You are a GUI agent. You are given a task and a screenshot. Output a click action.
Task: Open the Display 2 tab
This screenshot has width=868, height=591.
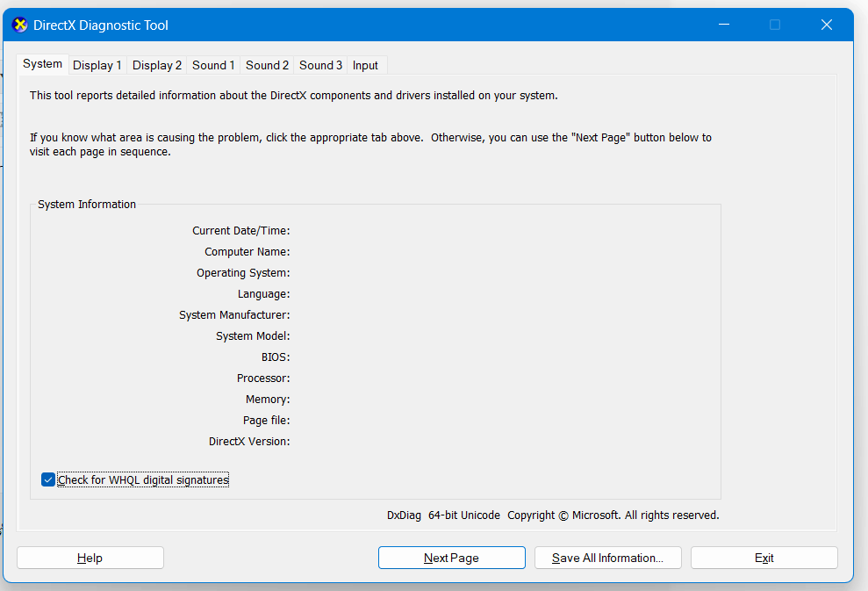[156, 65]
